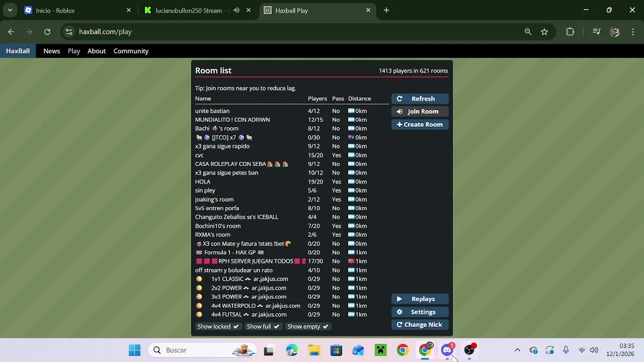The image size is (644, 362).
Task: Select the room '1v1 CLASSIC ar.jakjus.com'
Action: click(292, 279)
